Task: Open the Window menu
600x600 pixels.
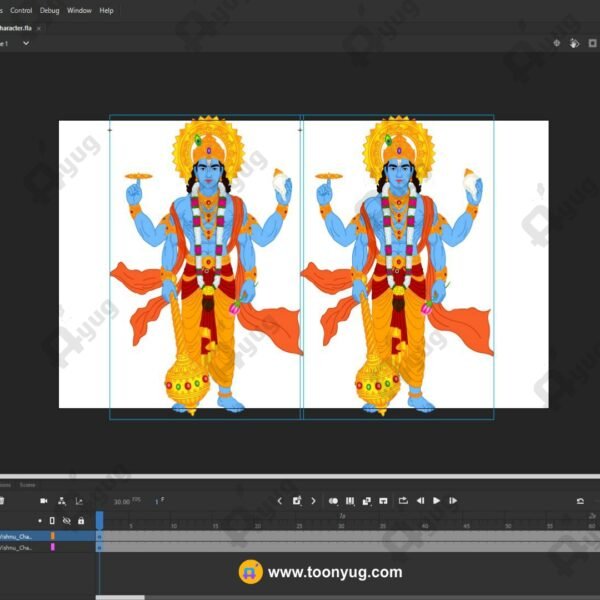Action: pyautogui.click(x=79, y=10)
